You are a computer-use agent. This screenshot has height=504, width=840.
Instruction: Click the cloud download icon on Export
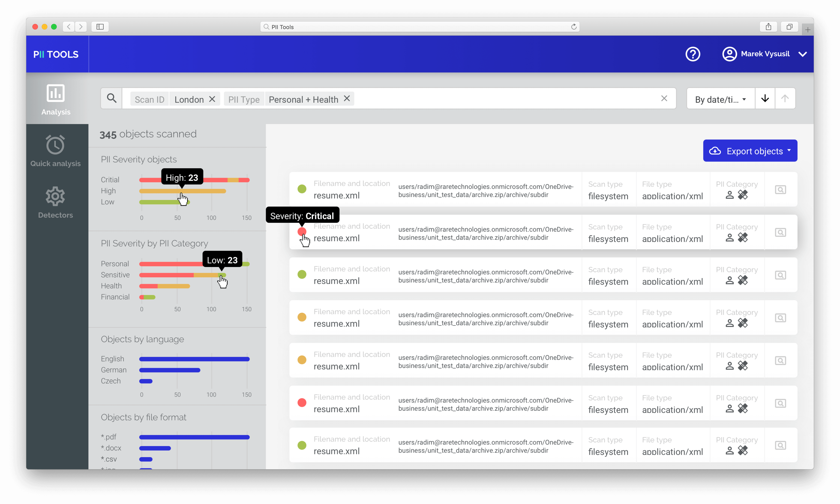715,151
